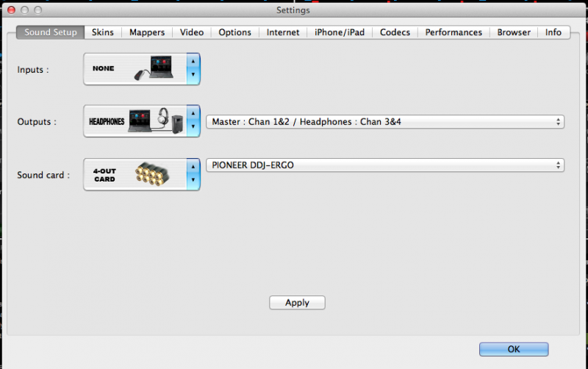Step Inputs selector up arrow
Viewport: 588px width, 369px height.
tap(193, 61)
